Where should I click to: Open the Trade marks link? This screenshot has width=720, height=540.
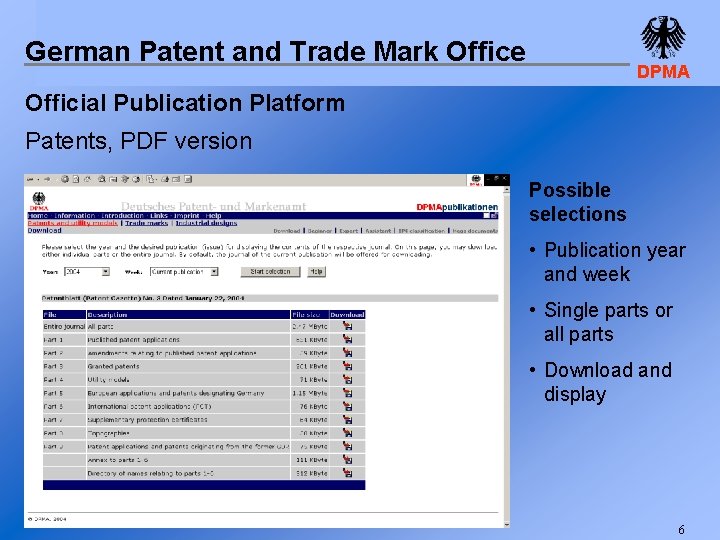pos(146,223)
